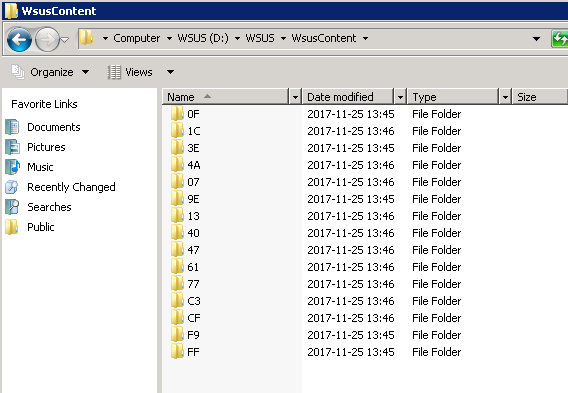The width and height of the screenshot is (568, 393).
Task: Select the 9E folder icon
Action: coord(177,199)
